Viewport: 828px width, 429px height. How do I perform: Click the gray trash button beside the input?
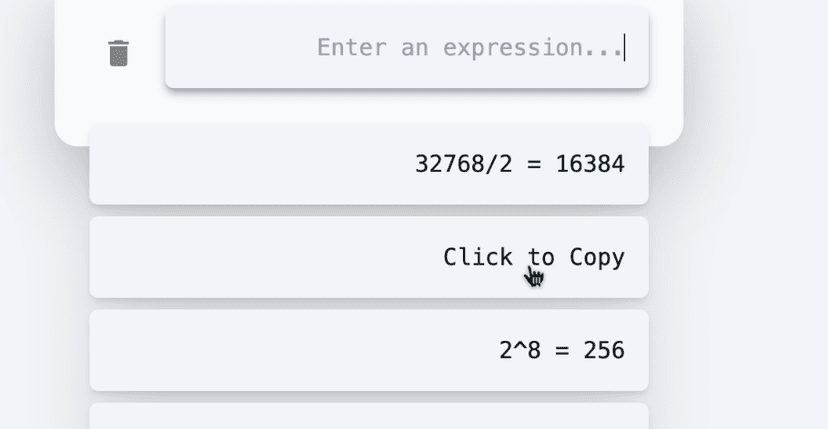(118, 53)
